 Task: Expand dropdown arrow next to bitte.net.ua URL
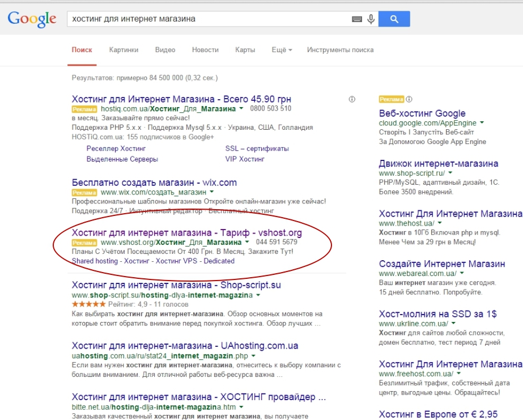tap(241, 407)
